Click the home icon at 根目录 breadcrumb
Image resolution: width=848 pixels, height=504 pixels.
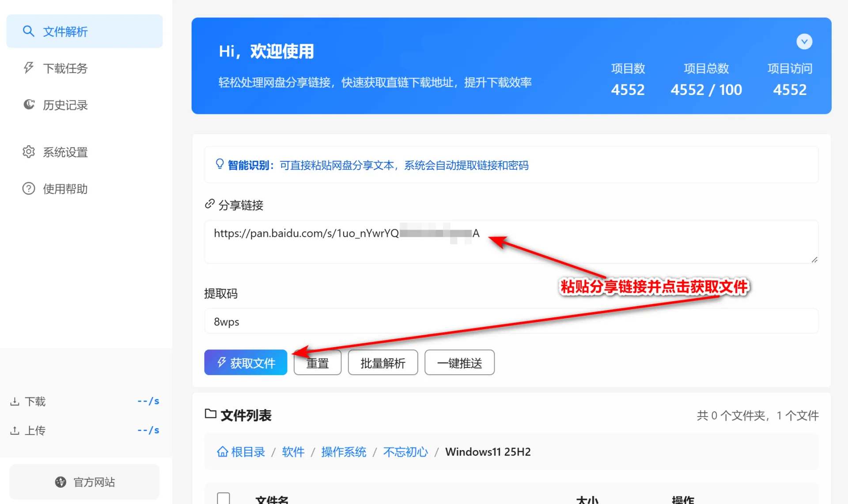pyautogui.click(x=223, y=452)
